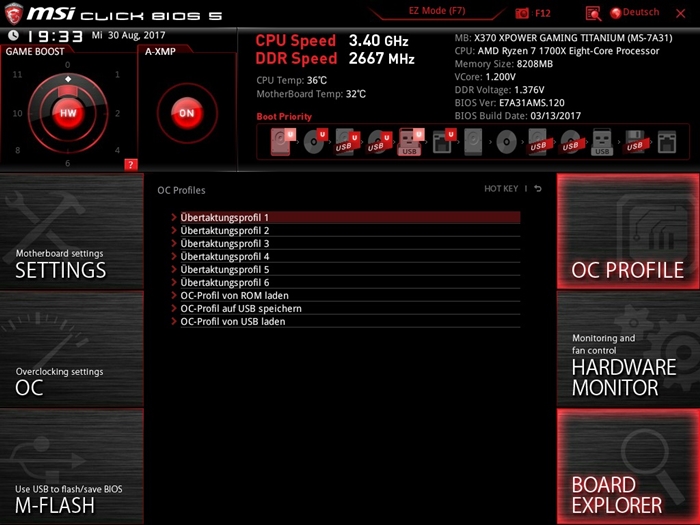Open the OC PROFILE tile

(628, 231)
